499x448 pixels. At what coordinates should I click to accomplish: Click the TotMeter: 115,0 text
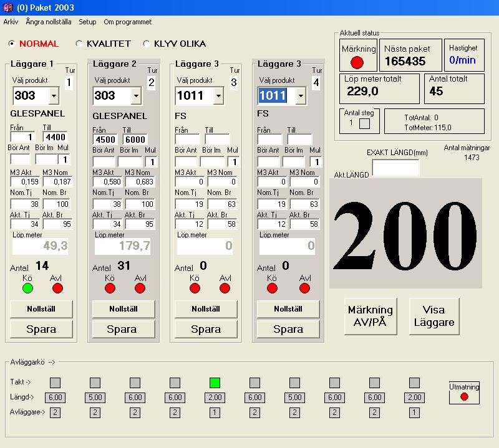tap(428, 128)
